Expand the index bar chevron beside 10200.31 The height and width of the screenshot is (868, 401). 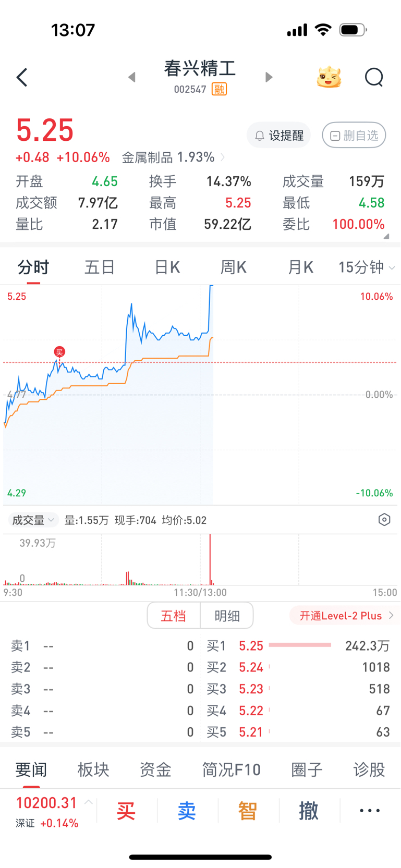click(x=89, y=802)
